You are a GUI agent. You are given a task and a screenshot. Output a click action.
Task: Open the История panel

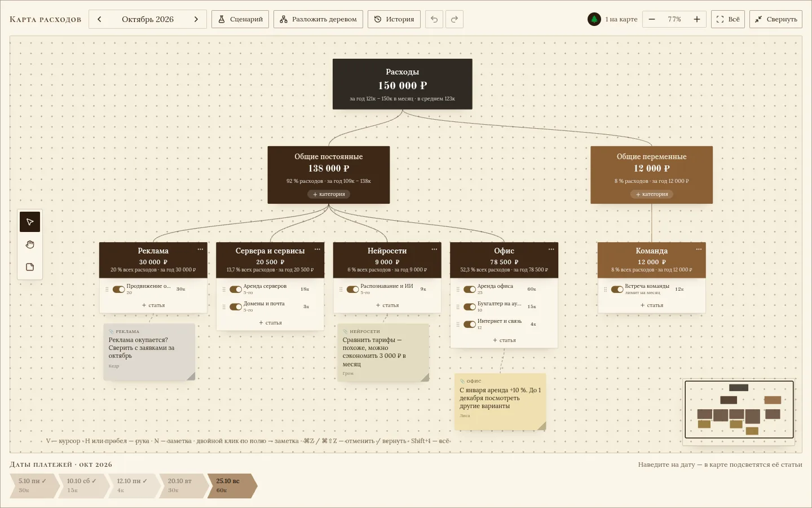pyautogui.click(x=394, y=19)
